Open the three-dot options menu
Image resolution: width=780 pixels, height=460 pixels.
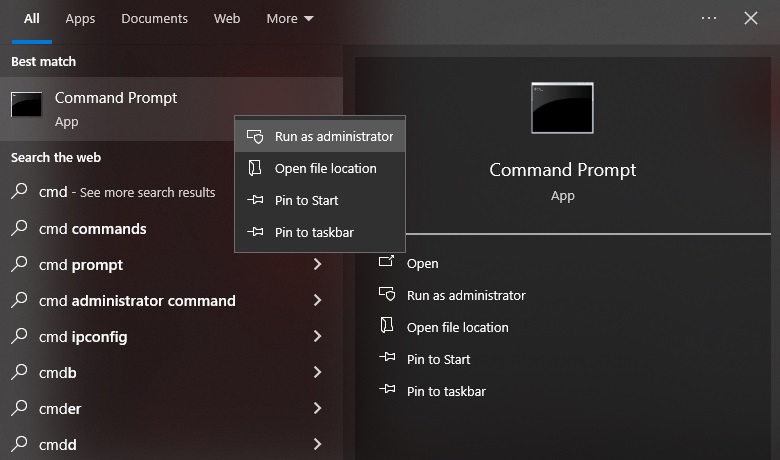pos(709,18)
